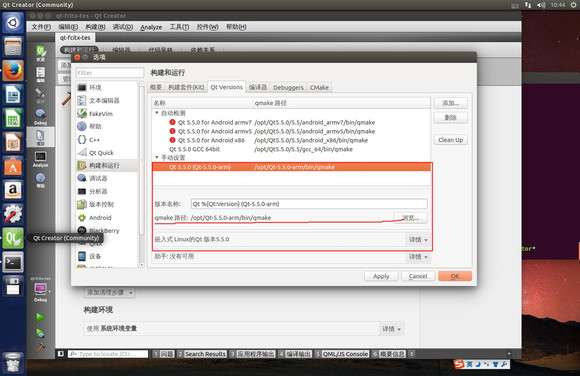Switch to the 编译器 tab
This screenshot has height=376, width=580.
257,87
